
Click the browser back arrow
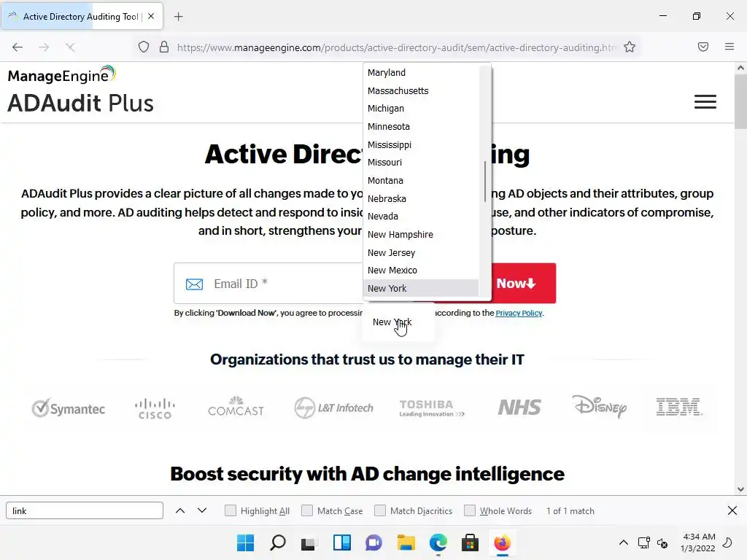coord(18,47)
